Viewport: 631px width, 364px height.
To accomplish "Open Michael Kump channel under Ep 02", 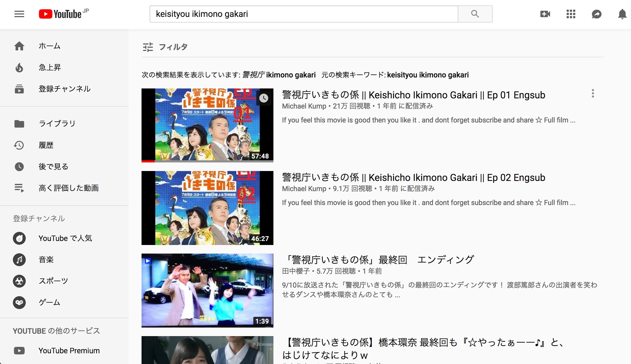I will tap(304, 189).
